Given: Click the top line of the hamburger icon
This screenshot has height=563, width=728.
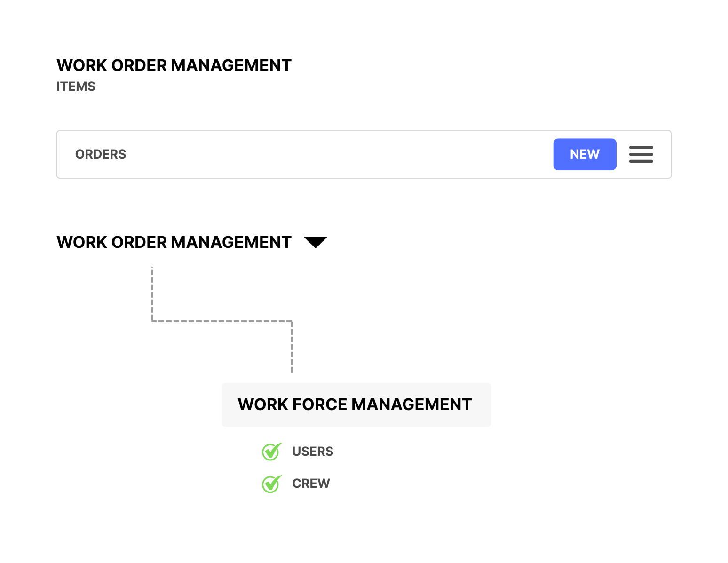Looking at the screenshot, I should pos(641,148).
